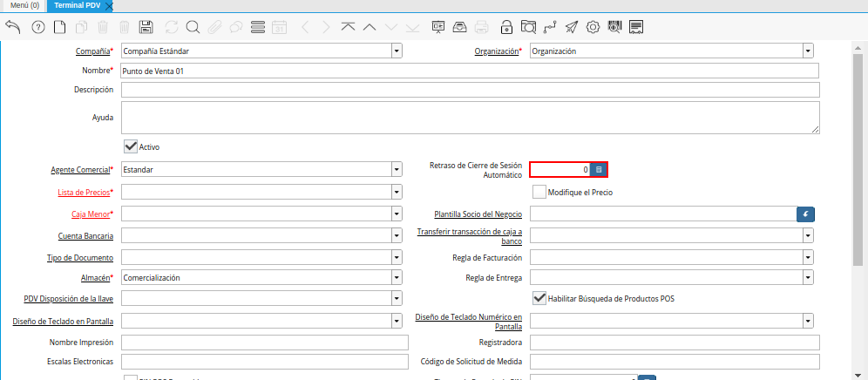Expand the Organización dropdown
The height and width of the screenshot is (380, 868).
click(x=809, y=51)
